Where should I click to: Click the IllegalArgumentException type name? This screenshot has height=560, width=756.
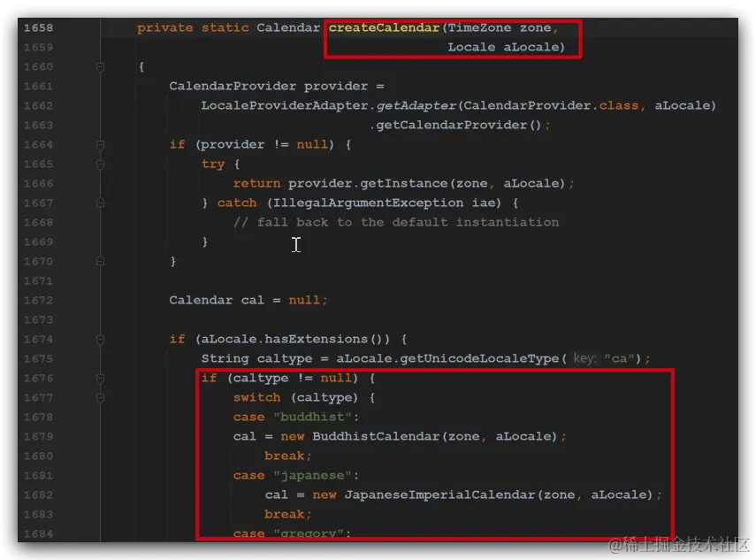(369, 203)
